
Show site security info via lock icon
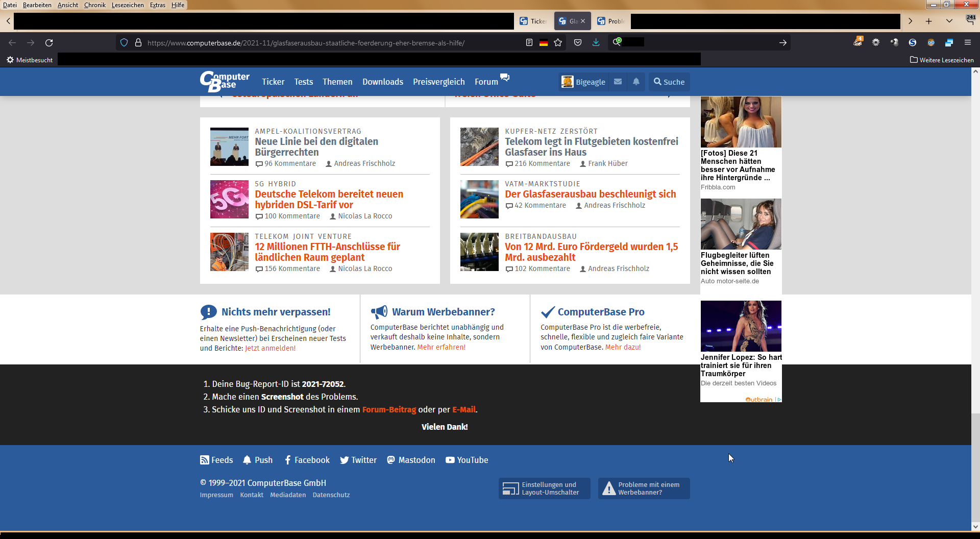pyautogui.click(x=138, y=43)
